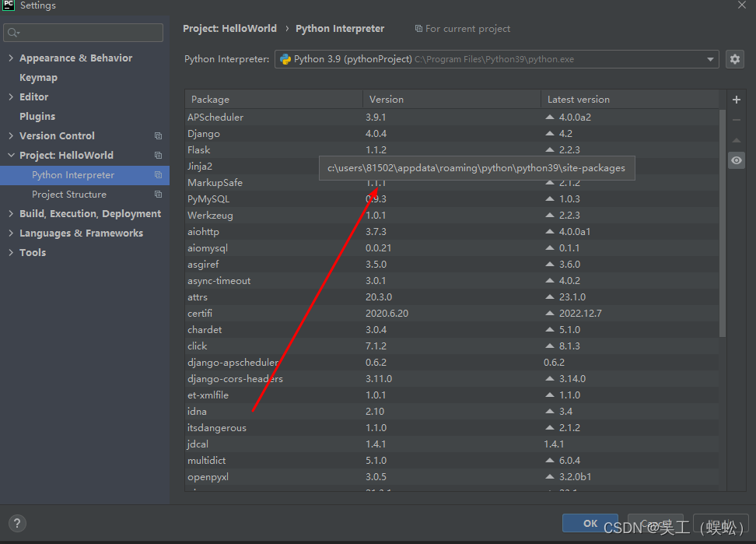
Task: Click the Project: HelloWorld project-level icon
Action: (158, 156)
